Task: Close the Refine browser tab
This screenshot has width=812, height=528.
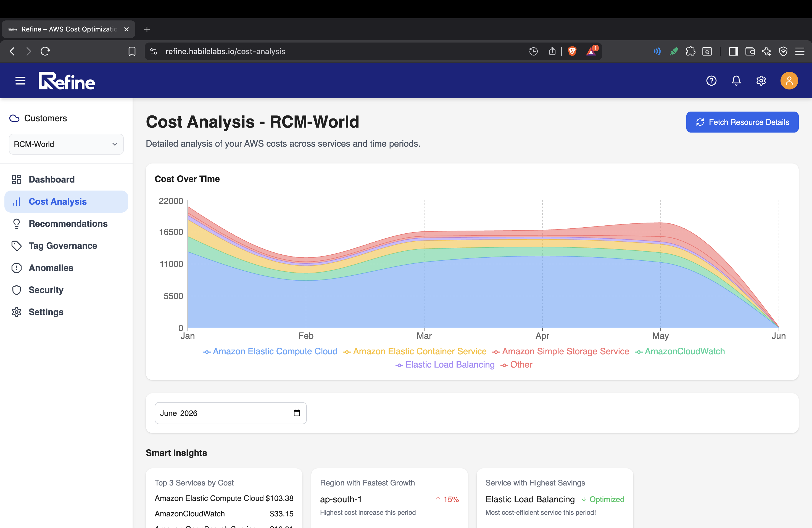Action: [126, 29]
